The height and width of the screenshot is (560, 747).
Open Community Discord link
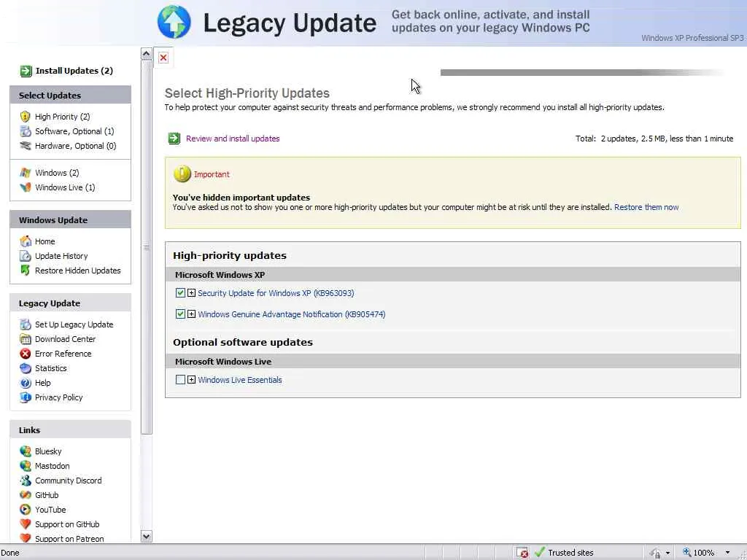pos(68,481)
